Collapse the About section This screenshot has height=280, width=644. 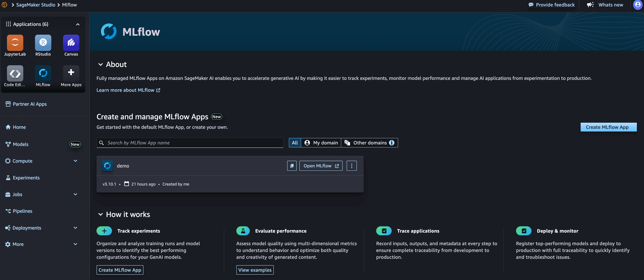coord(100,65)
